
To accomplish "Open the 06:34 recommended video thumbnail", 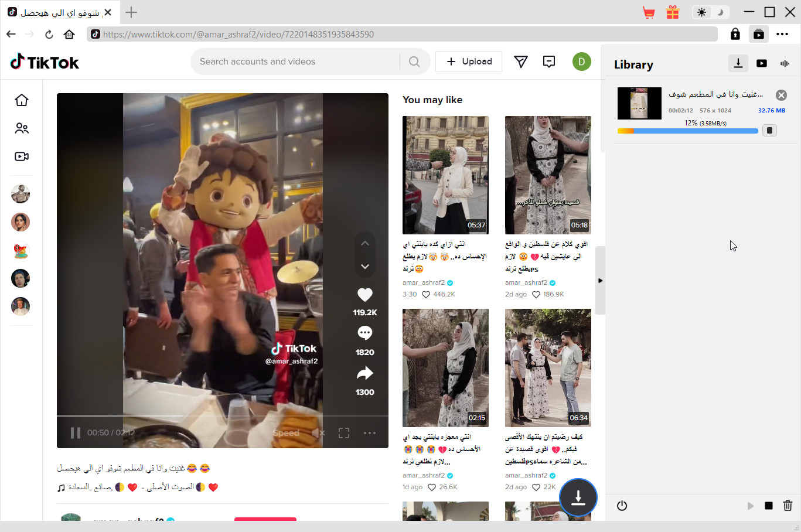I will tap(548, 368).
